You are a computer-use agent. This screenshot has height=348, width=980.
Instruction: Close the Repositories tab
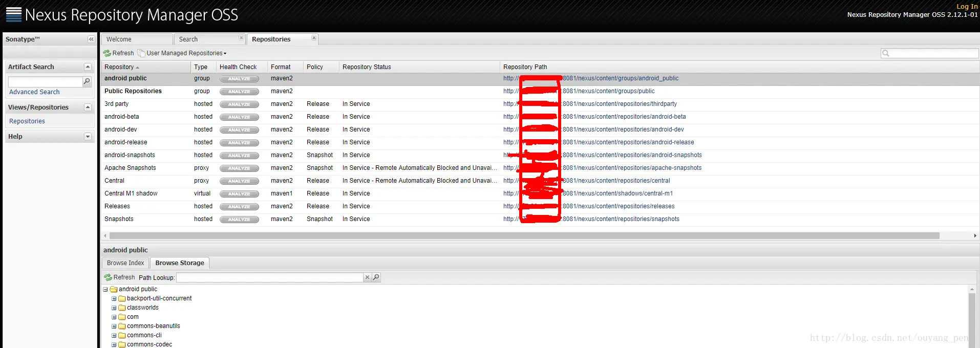(x=314, y=37)
